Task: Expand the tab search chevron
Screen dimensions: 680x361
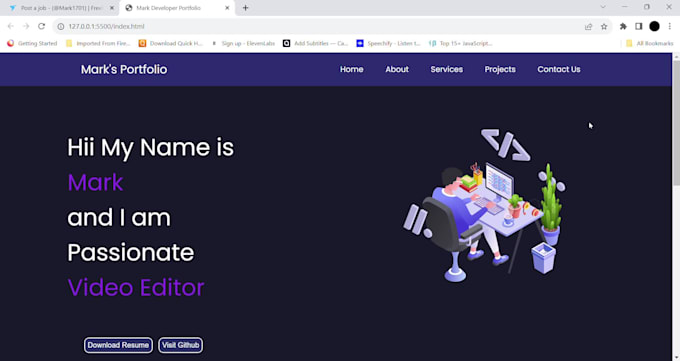Action: click(x=603, y=7)
